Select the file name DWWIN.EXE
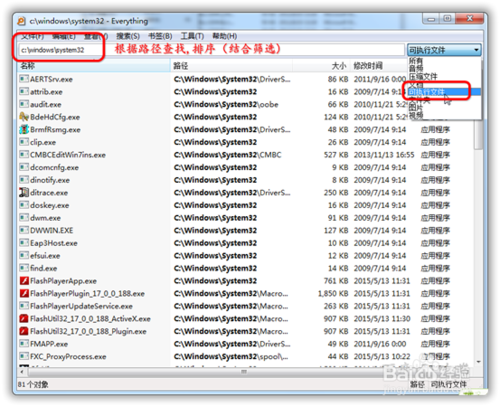This screenshot has width=500, height=407. pyautogui.click(x=51, y=230)
